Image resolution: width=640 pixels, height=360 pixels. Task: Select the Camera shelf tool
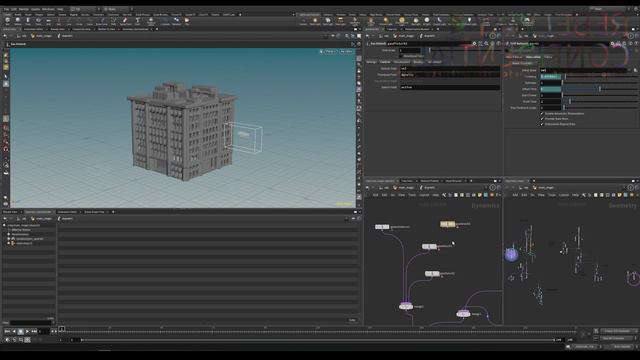(x=303, y=21)
